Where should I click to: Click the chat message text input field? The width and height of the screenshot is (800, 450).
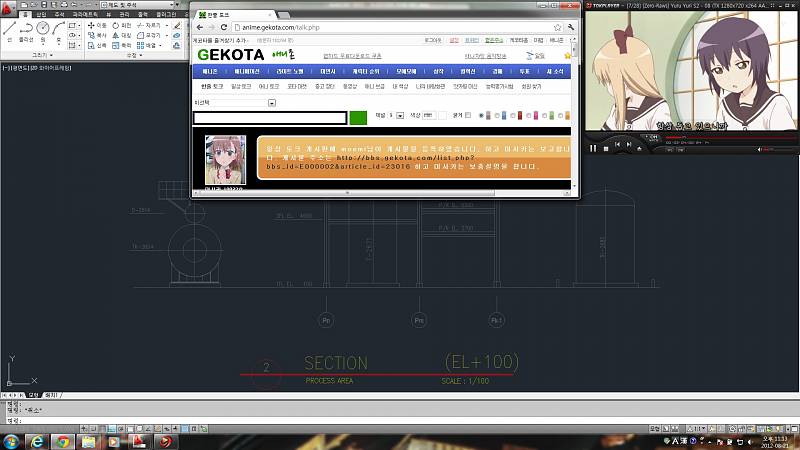pyautogui.click(x=270, y=117)
